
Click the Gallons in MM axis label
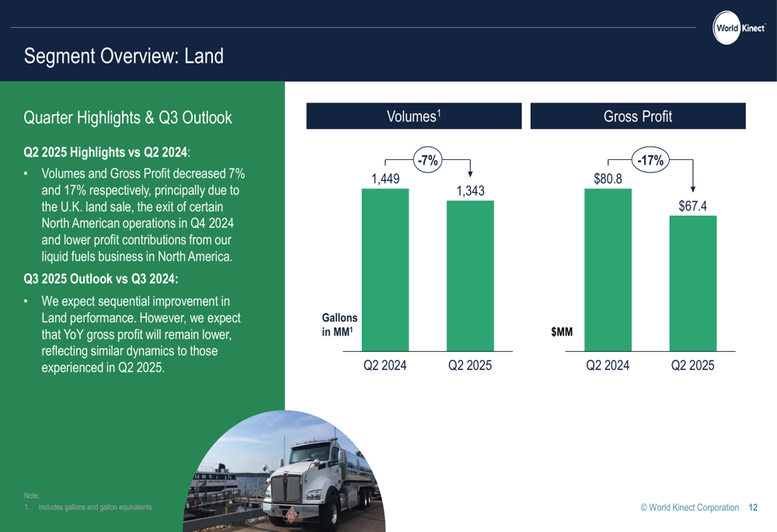(340, 325)
